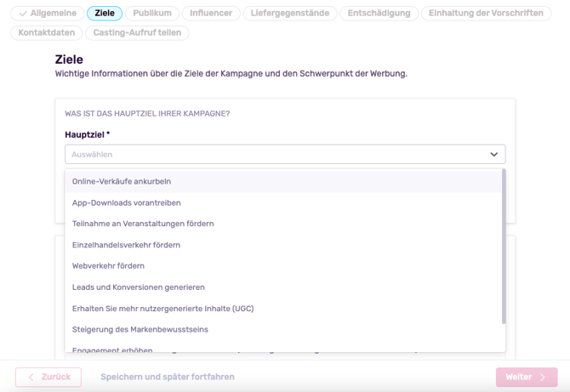Click the dropdown list scrollbar
Screen dimensions: 570x392
504,247
